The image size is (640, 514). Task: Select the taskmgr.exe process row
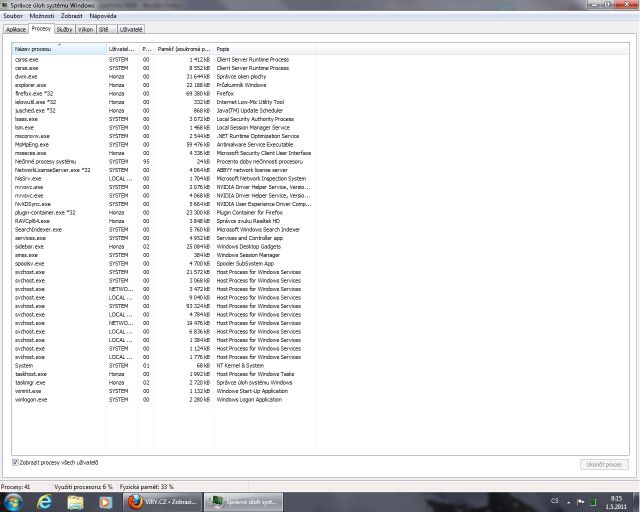(x=163, y=383)
